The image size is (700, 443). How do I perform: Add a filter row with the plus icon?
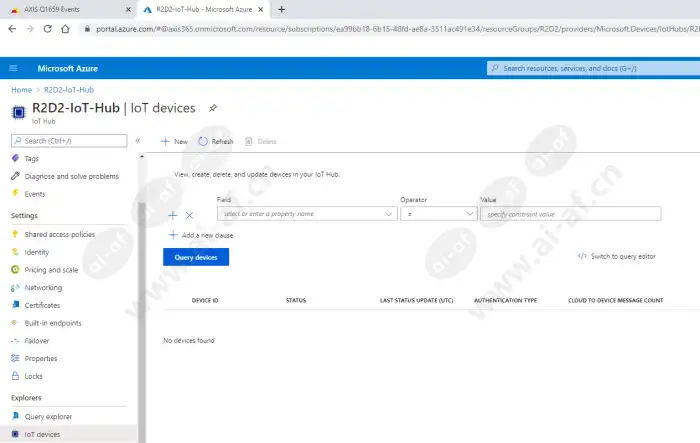pos(173,215)
